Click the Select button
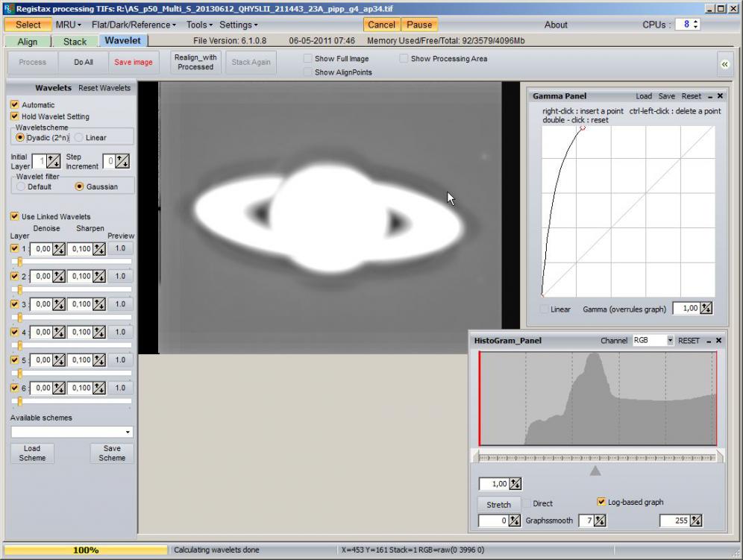743x560 pixels. coord(28,25)
